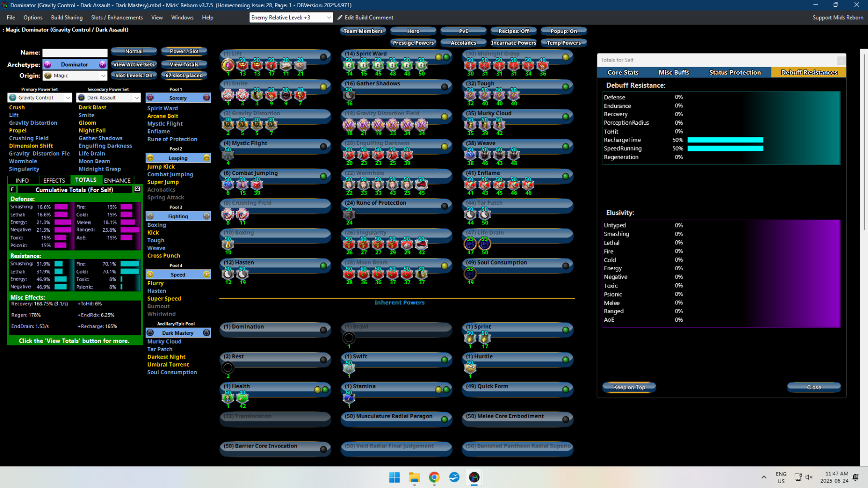Click the first enhancement slot of Lift
Viewport: 868px width, 488px height.
coord(228,65)
